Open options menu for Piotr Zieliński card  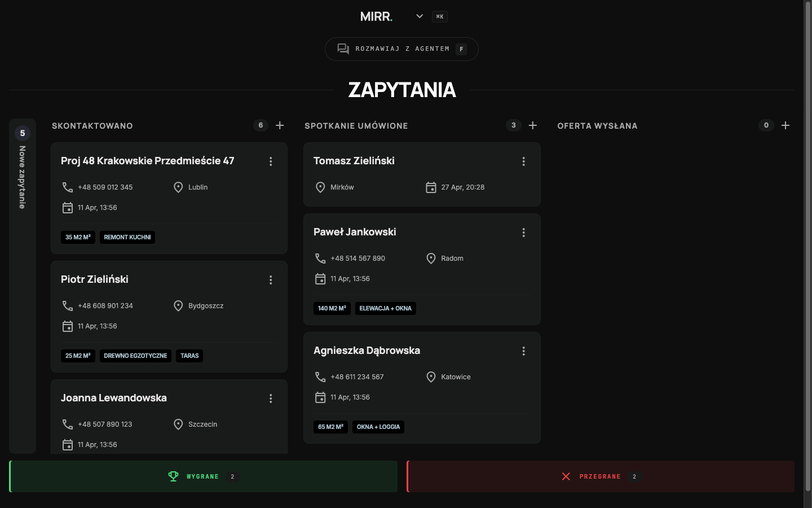point(271,280)
